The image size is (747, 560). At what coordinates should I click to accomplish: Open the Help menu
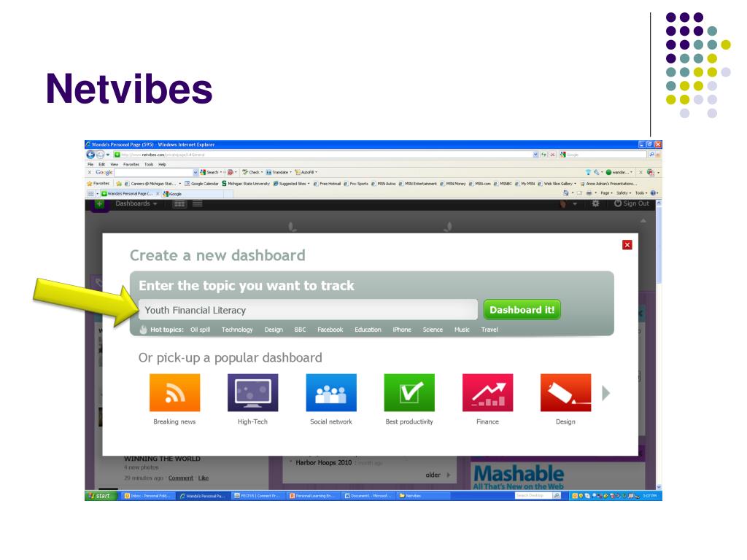[163, 164]
